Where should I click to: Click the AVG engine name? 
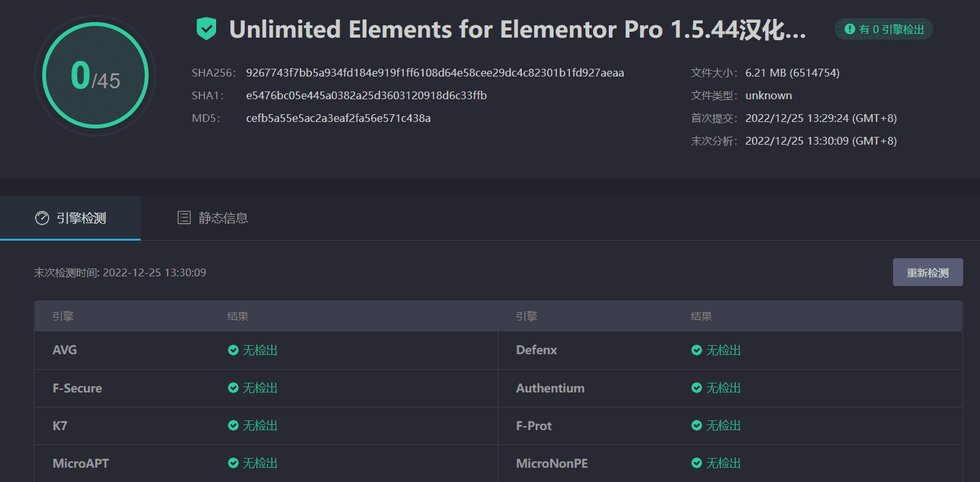coord(65,350)
